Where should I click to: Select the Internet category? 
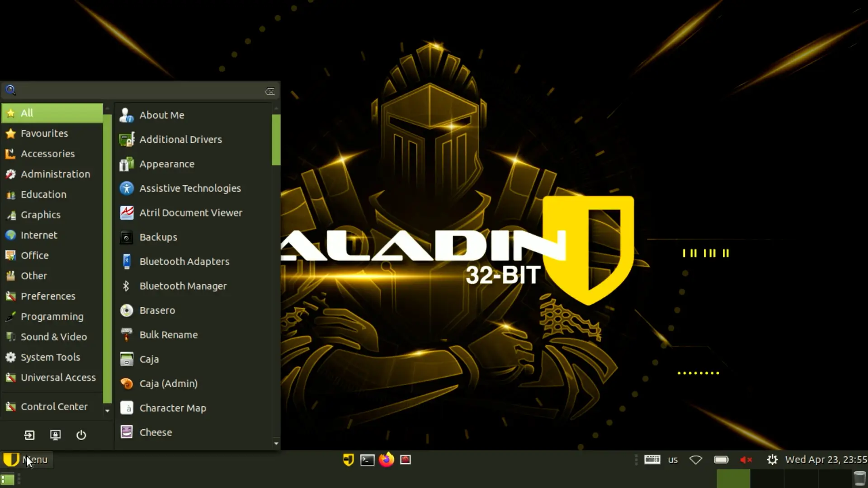click(52, 235)
